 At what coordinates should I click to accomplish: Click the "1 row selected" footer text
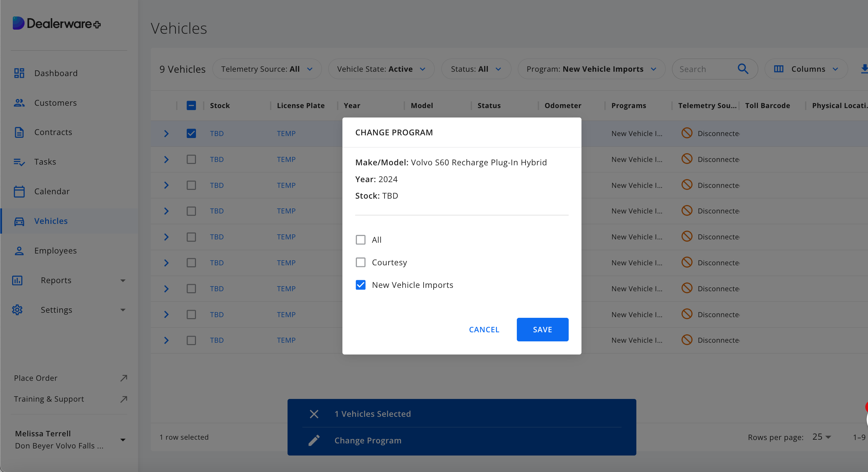(184, 437)
